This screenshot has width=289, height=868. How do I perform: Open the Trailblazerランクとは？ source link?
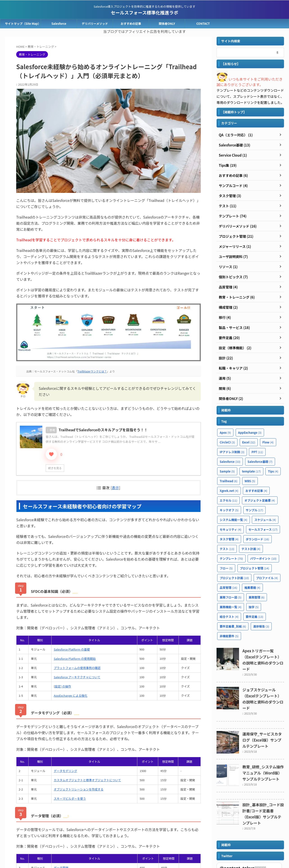(92, 371)
